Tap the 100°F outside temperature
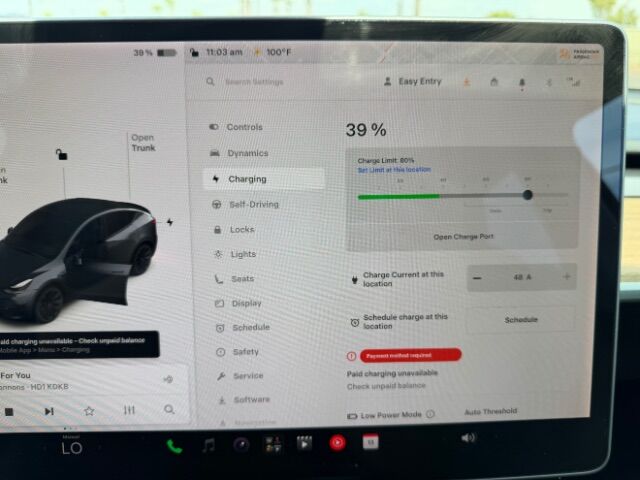 coord(279,52)
